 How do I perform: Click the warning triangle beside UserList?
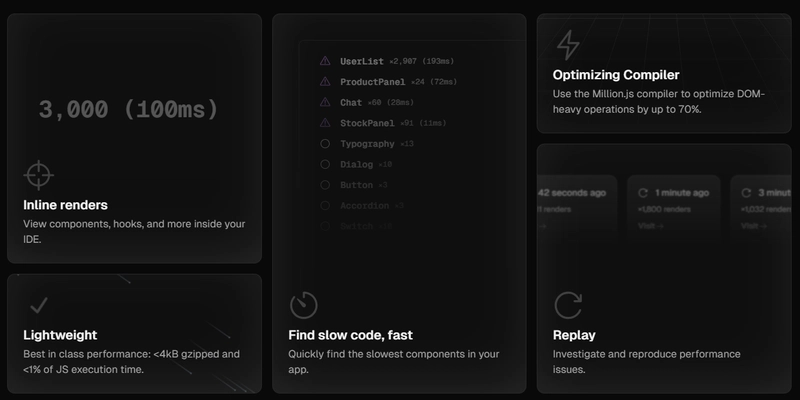pyautogui.click(x=325, y=61)
